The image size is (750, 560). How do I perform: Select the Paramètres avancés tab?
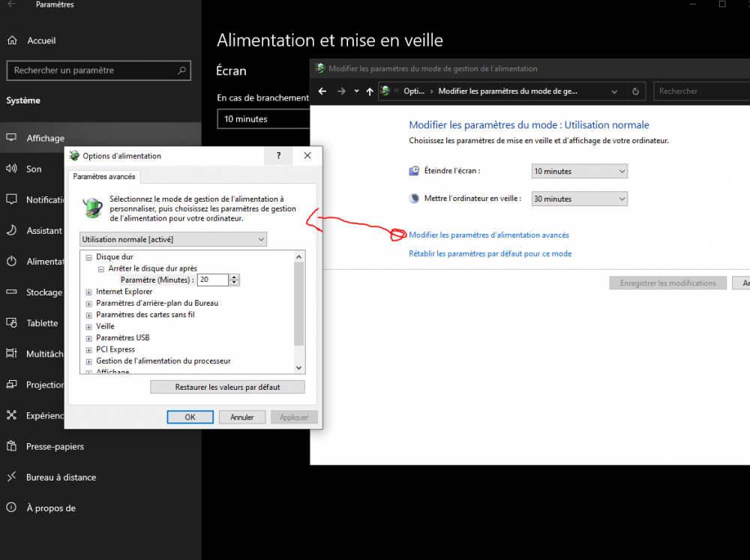click(x=104, y=177)
